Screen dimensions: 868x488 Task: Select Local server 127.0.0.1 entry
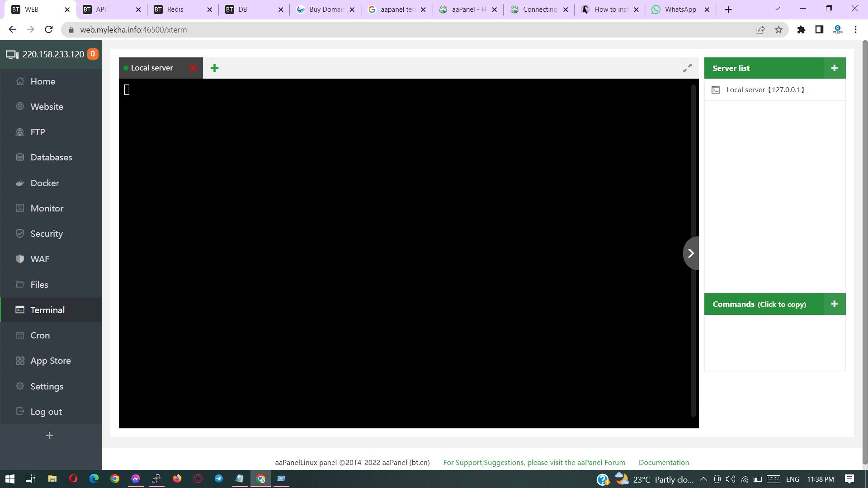tap(765, 89)
